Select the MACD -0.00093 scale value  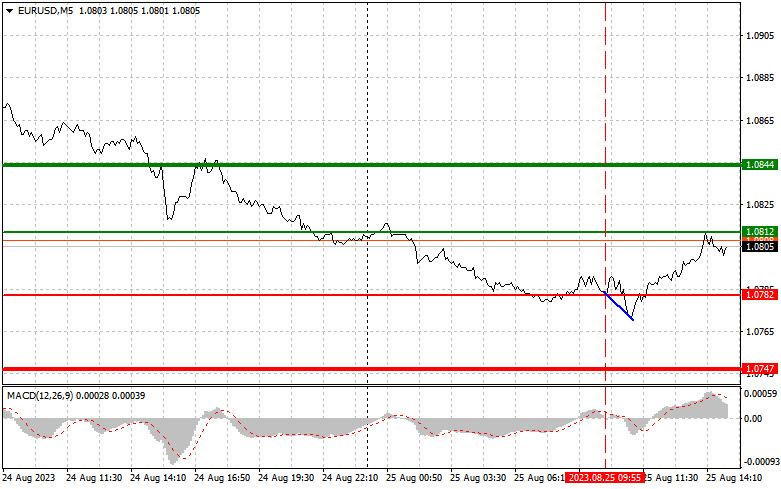tap(760, 462)
